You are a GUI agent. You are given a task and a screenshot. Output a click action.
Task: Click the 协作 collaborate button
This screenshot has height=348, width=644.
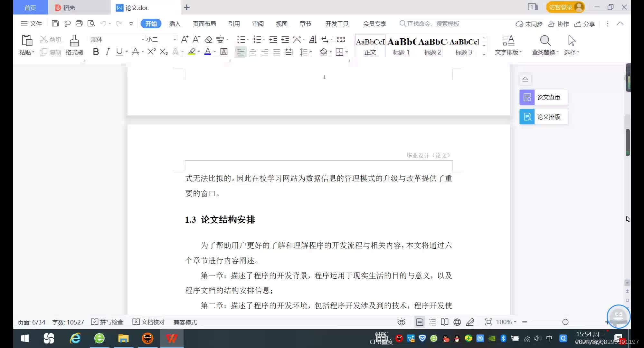click(x=559, y=24)
